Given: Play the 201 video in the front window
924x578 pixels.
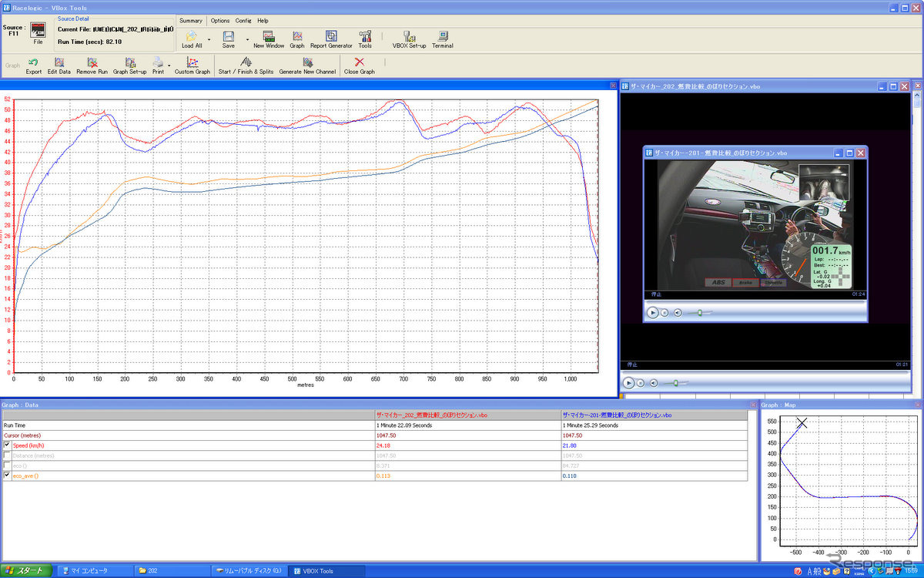Looking at the screenshot, I should pyautogui.click(x=652, y=312).
